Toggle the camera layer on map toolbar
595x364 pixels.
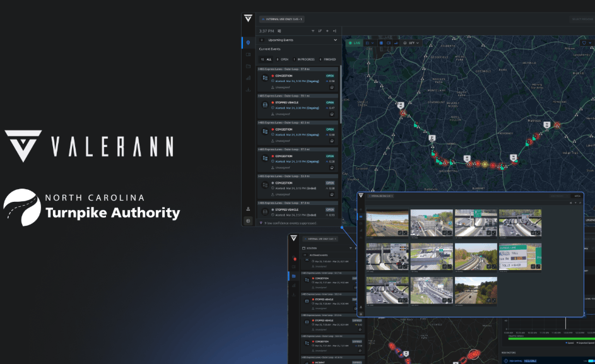tap(389, 43)
